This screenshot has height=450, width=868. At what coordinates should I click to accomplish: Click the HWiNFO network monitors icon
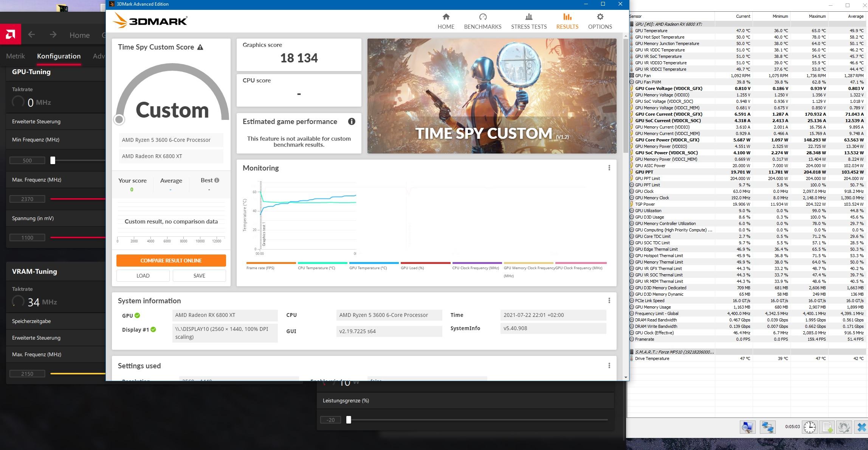[x=767, y=427]
